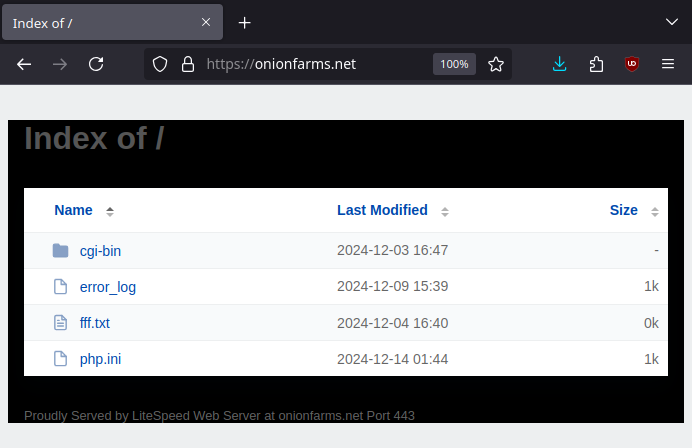Screen dimensions: 692x448
Task: Show site security padlock info
Action: pyautogui.click(x=186, y=64)
